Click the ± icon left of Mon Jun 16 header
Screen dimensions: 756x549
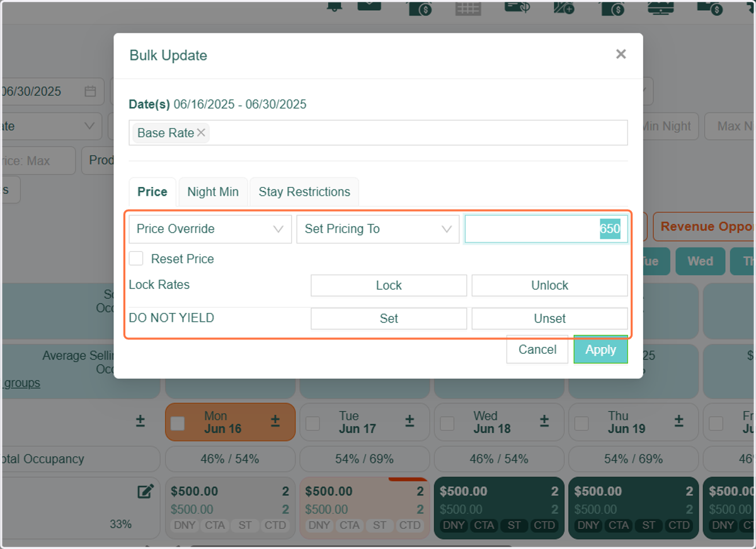(140, 422)
